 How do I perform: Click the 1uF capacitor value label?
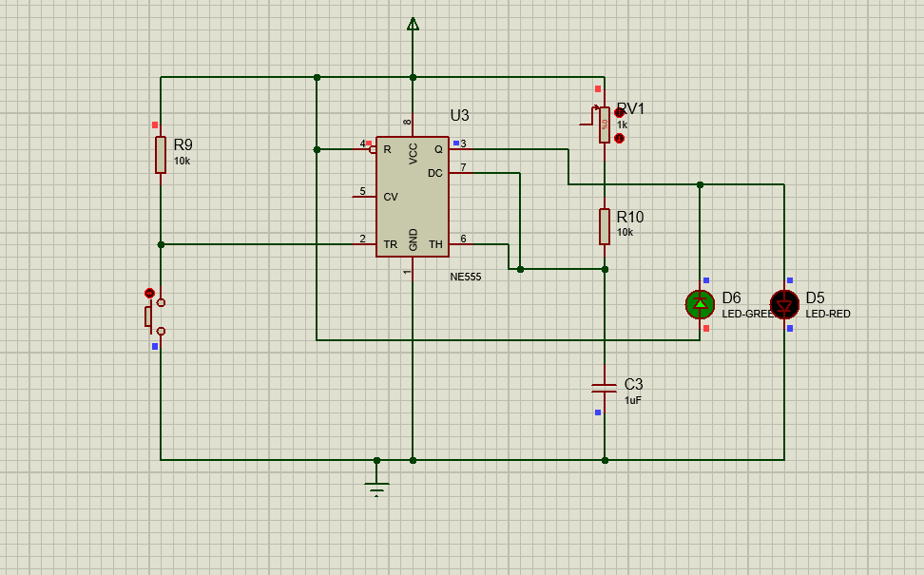tap(633, 401)
